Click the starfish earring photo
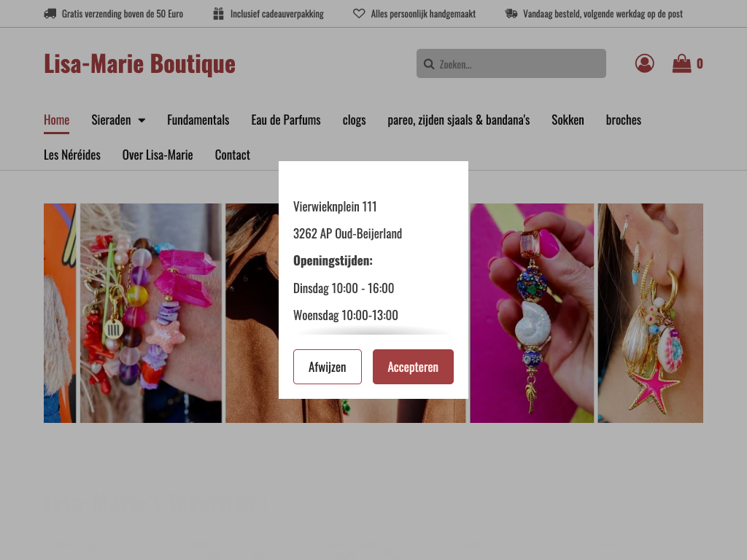 [650, 313]
